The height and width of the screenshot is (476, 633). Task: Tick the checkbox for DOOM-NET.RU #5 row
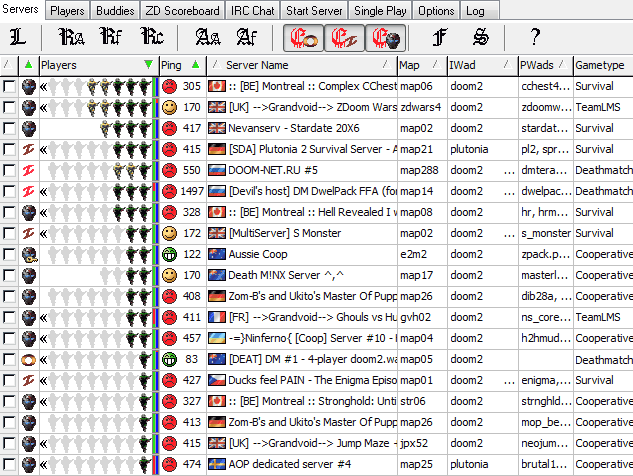[x=9, y=170]
